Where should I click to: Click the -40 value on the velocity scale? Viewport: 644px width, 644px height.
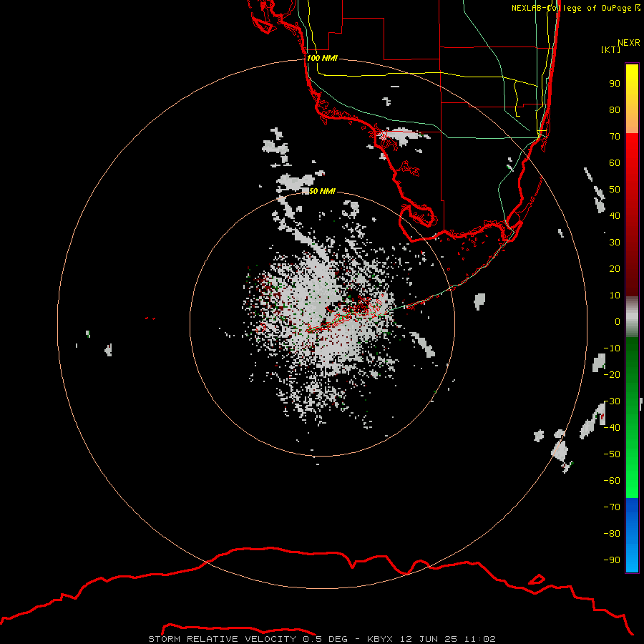pyautogui.click(x=612, y=428)
